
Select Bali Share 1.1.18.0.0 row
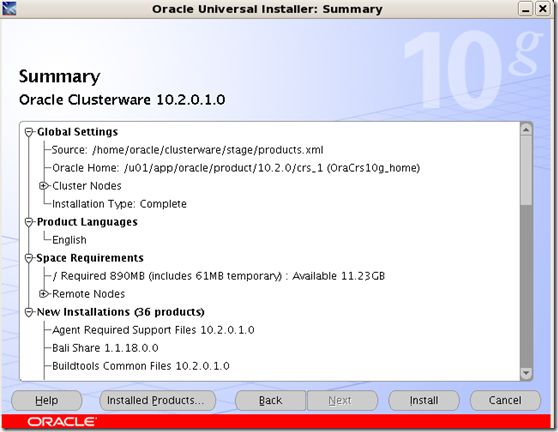[105, 348]
